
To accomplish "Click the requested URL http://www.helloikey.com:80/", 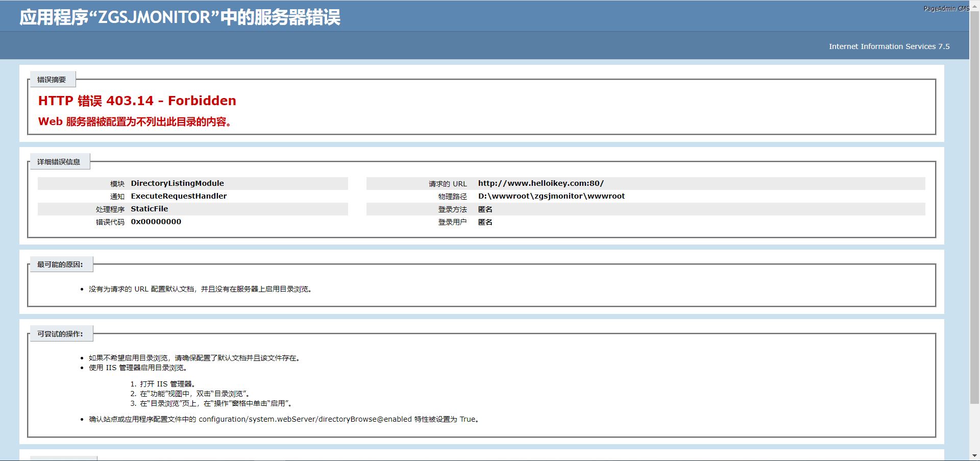I will (x=541, y=183).
